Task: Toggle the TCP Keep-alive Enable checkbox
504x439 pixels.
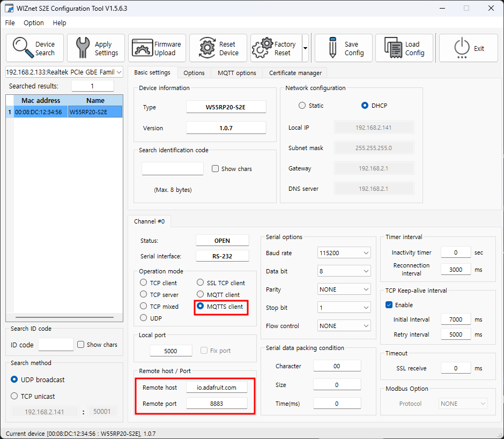Action: pyautogui.click(x=389, y=305)
